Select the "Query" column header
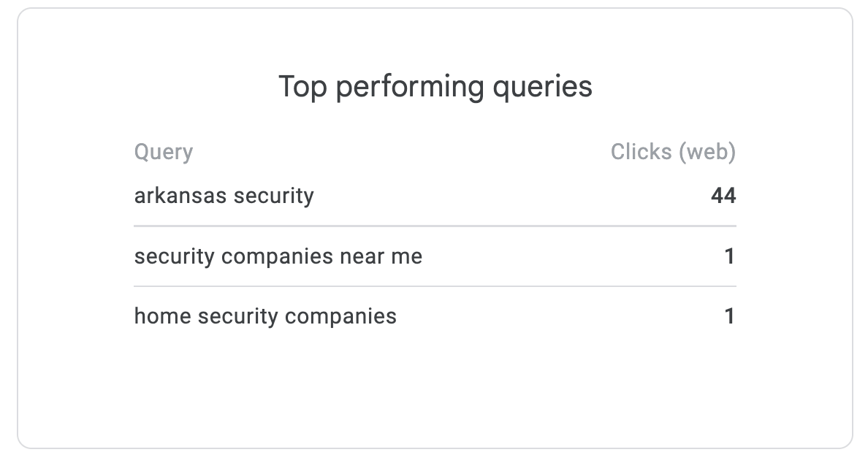 164,152
